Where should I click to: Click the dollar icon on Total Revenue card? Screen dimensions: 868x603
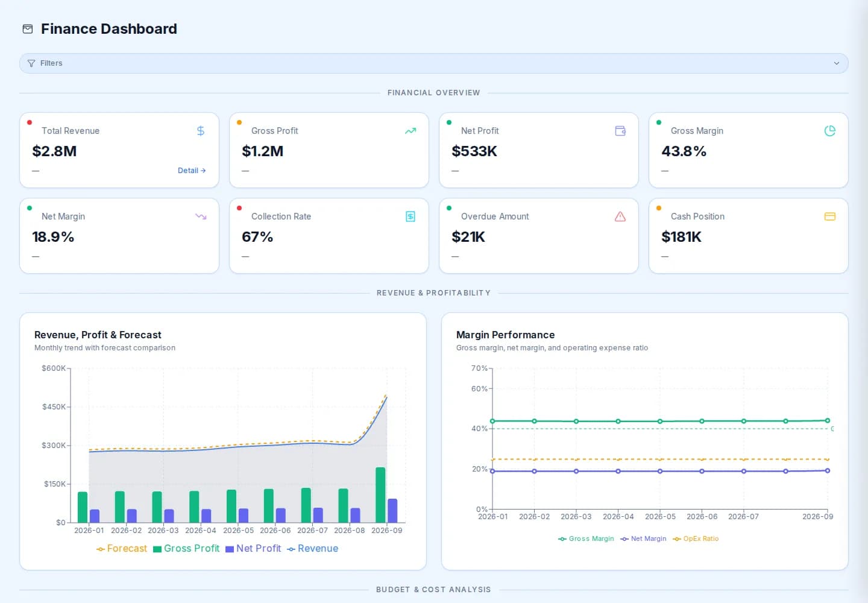pos(201,131)
